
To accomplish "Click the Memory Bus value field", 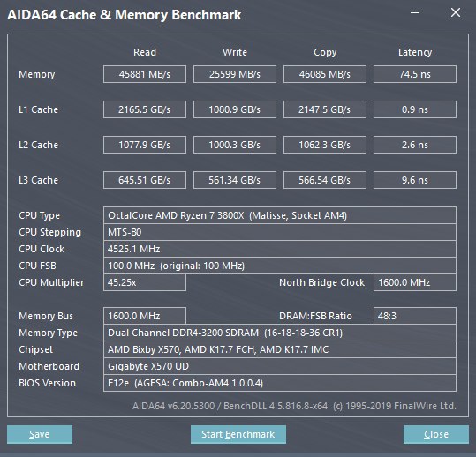I will [145, 316].
